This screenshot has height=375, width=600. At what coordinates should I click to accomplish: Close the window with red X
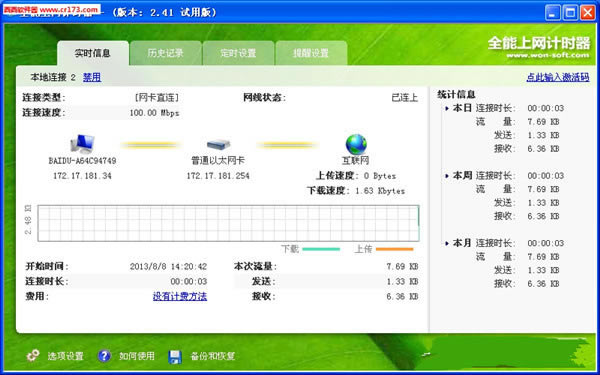588,13
